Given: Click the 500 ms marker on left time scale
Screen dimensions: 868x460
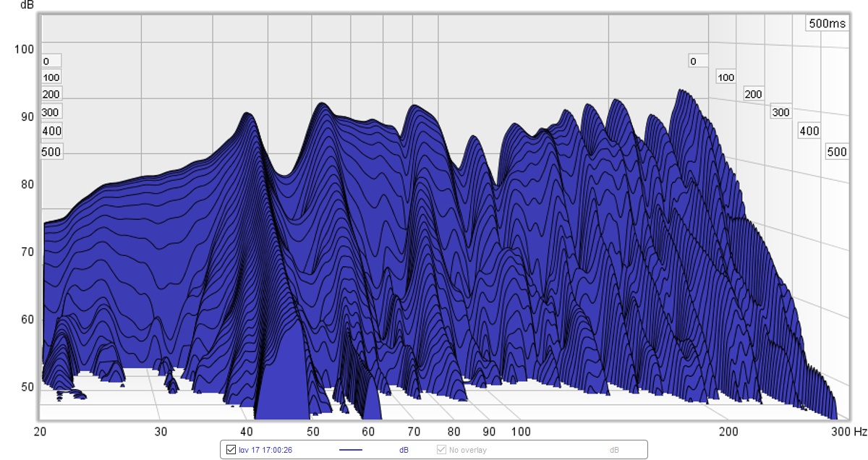Looking at the screenshot, I should (52, 152).
